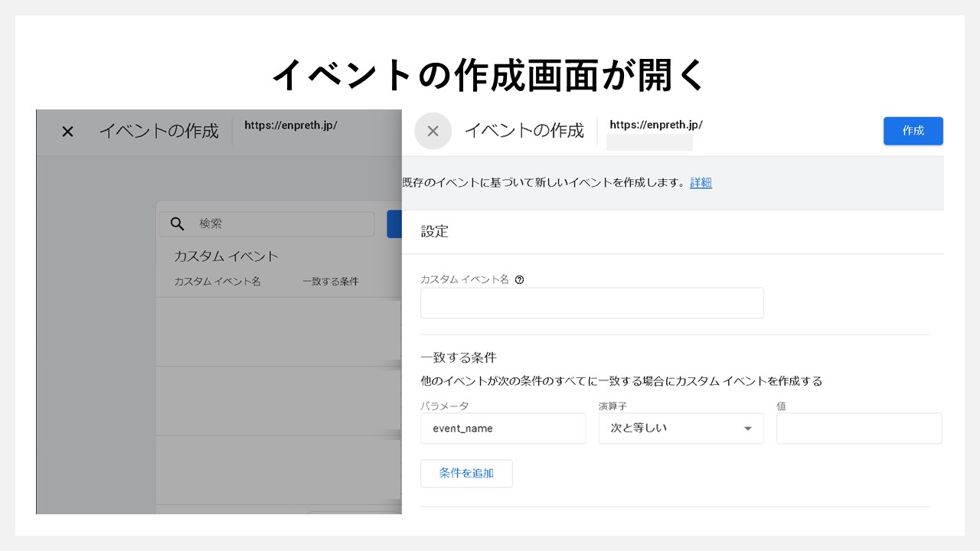Click the https://enpreth.jp/ property label

655,125
